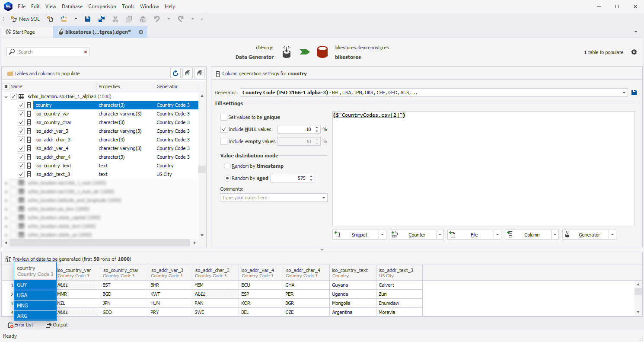
Task: Uncheck the country column checkbox
Action: pos(21,105)
